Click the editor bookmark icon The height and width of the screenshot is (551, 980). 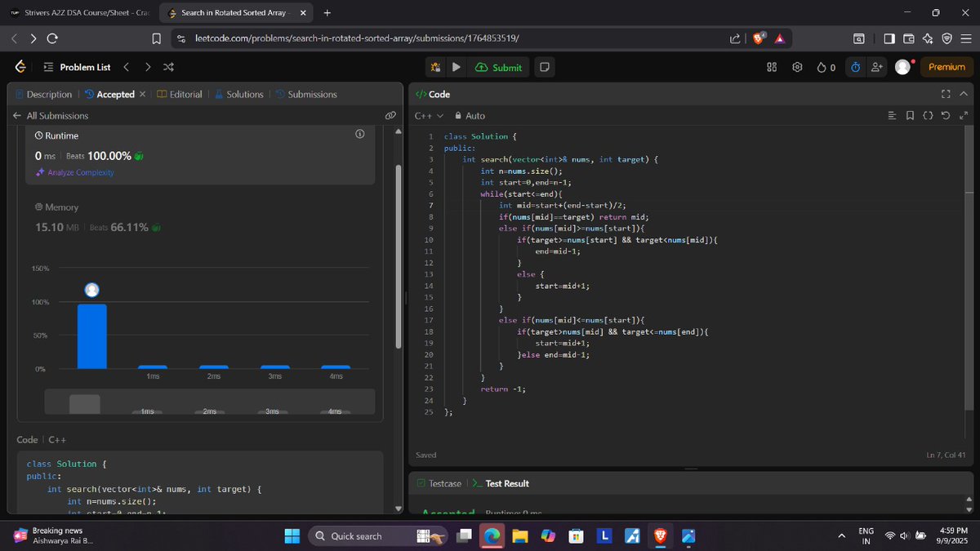[x=910, y=116]
